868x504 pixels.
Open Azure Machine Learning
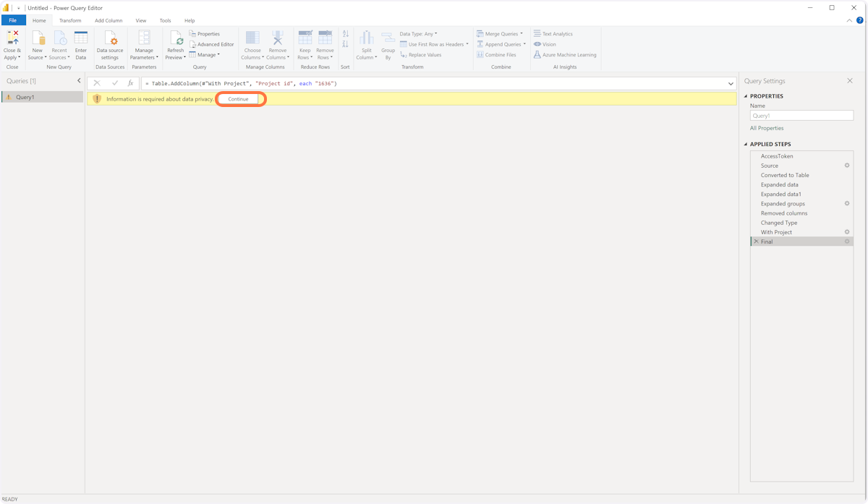(x=565, y=55)
